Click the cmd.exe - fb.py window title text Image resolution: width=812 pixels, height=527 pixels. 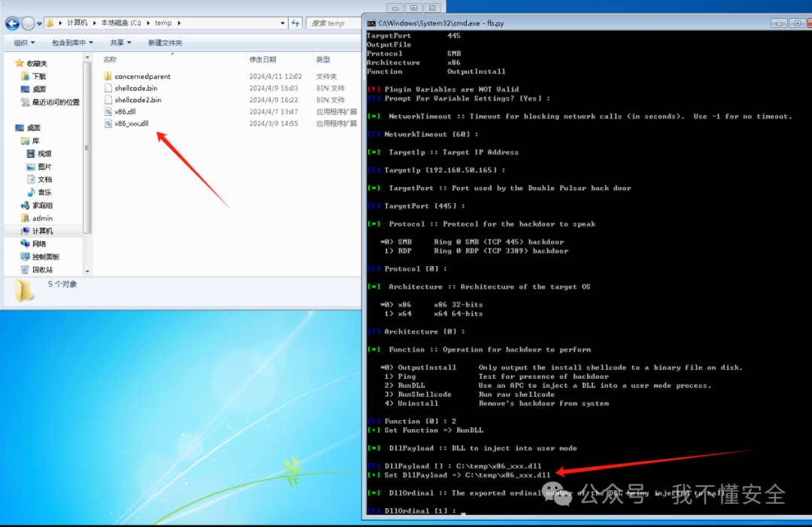[441, 23]
